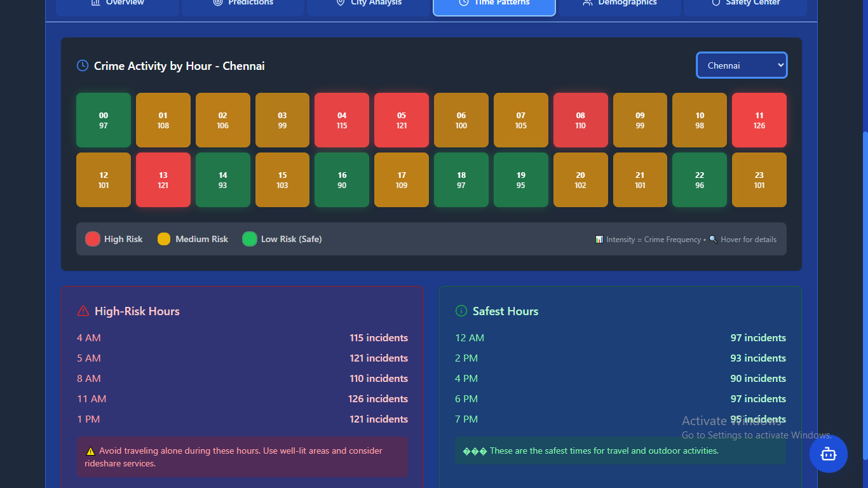
Task: Select hour 06 tile showing 100
Action: tap(461, 120)
